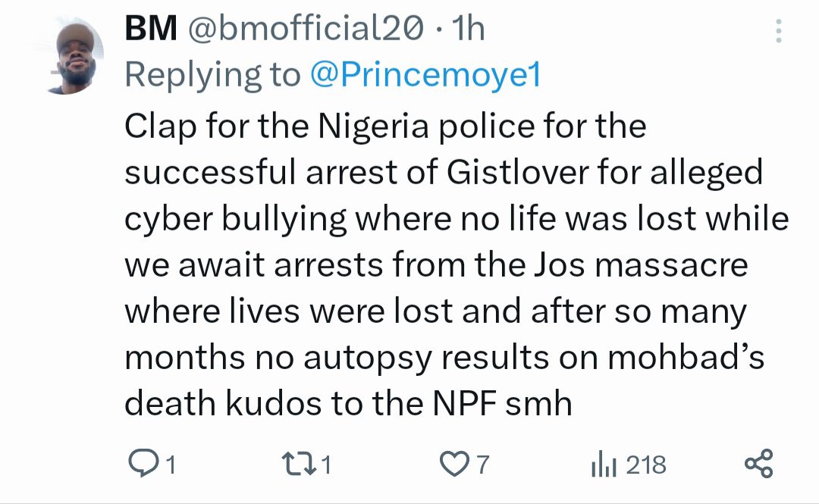Click the like count number 7
Screen dimensions: 819x504
[483, 464]
